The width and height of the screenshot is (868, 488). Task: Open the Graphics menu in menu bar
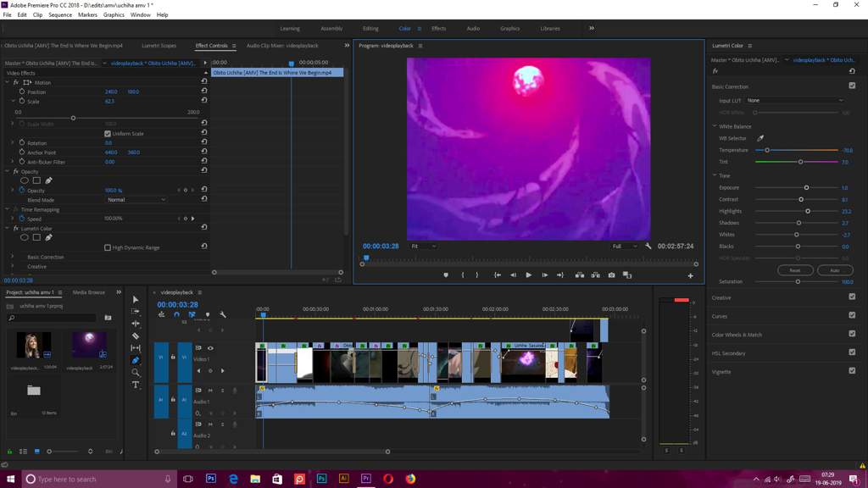[x=114, y=15]
